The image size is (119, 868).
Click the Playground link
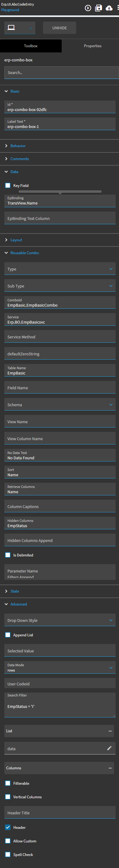[x=10, y=10]
